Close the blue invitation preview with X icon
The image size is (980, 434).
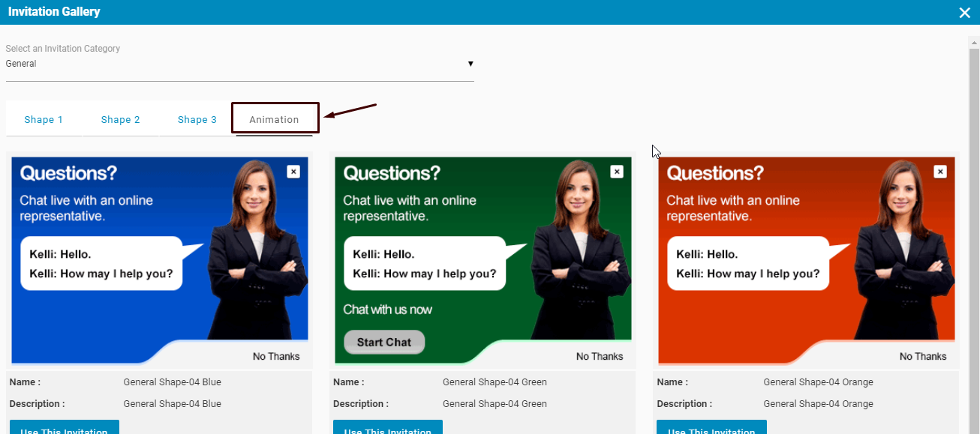point(293,172)
